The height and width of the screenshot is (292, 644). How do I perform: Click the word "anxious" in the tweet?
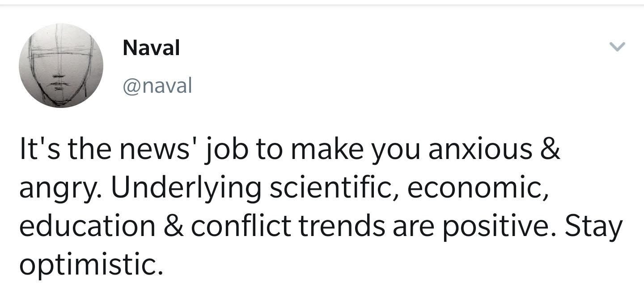click(x=480, y=150)
